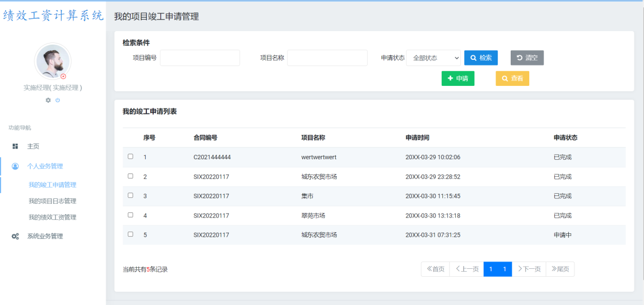644x305 pixels.
Task: Click the gray 清空 reset button
Action: click(x=527, y=58)
